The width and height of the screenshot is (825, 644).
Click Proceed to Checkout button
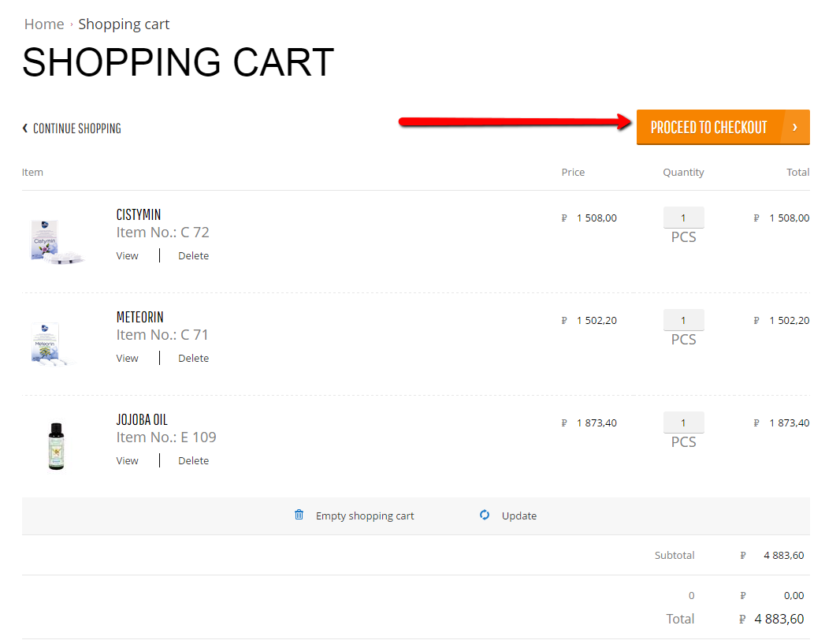723,128
